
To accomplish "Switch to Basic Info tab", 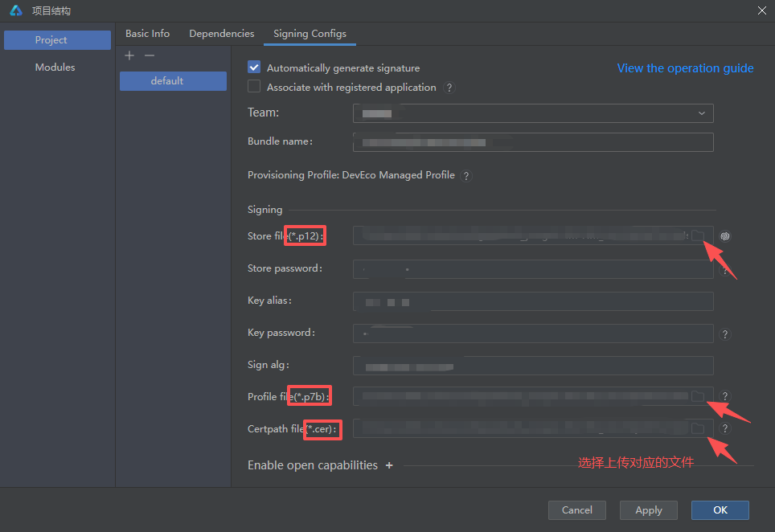I will [x=147, y=34].
